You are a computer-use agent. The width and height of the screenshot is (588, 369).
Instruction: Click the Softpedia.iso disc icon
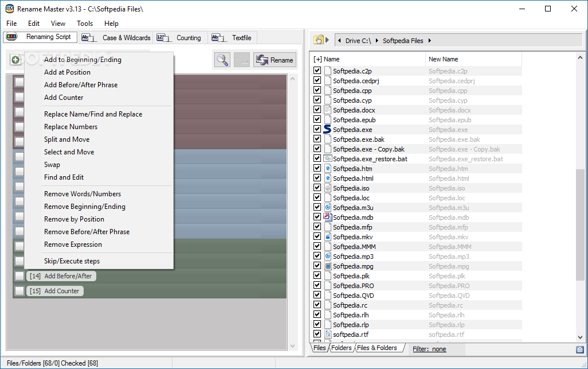coord(327,188)
